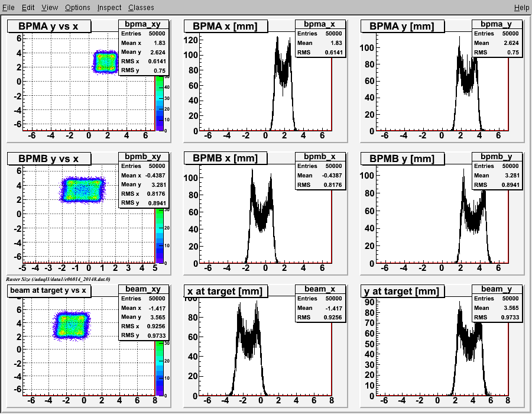Click Mean x value -0.4387 in bpmb_xy
The height and width of the screenshot is (414, 532).
click(x=155, y=176)
